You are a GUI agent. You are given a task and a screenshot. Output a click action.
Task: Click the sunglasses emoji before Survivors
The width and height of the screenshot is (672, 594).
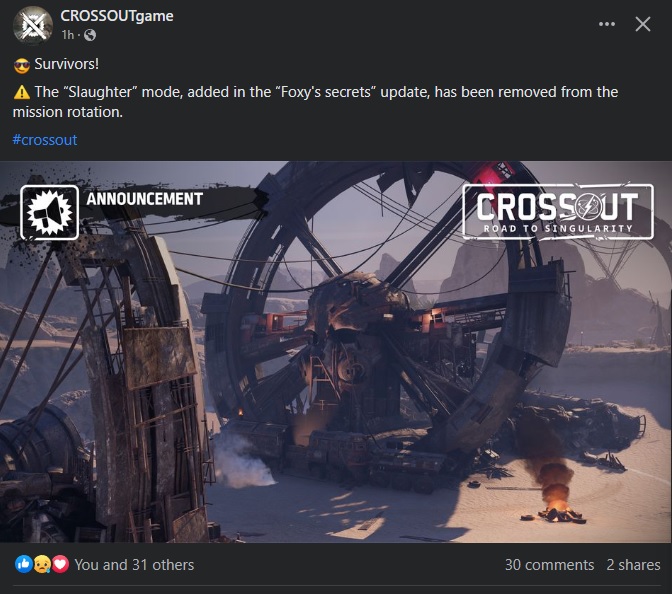tap(21, 65)
